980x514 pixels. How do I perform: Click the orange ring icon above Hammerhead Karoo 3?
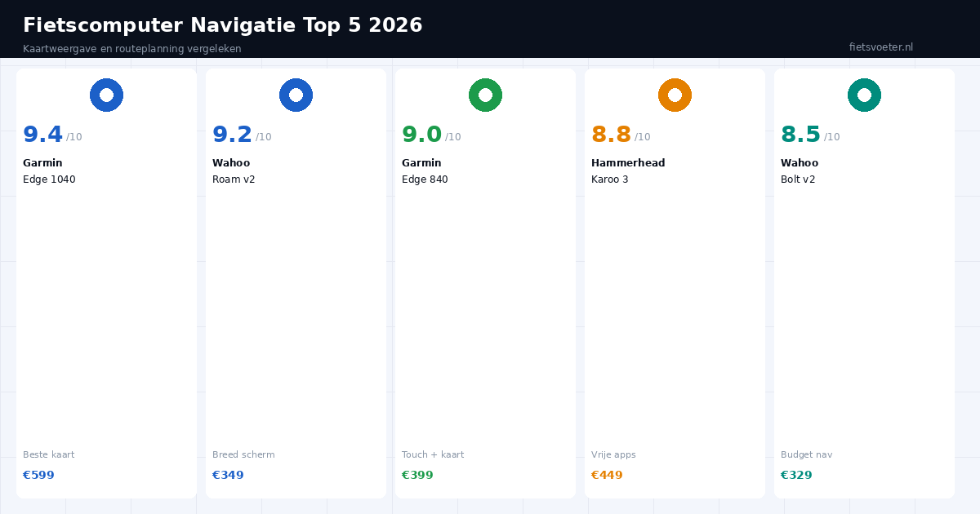click(x=675, y=95)
